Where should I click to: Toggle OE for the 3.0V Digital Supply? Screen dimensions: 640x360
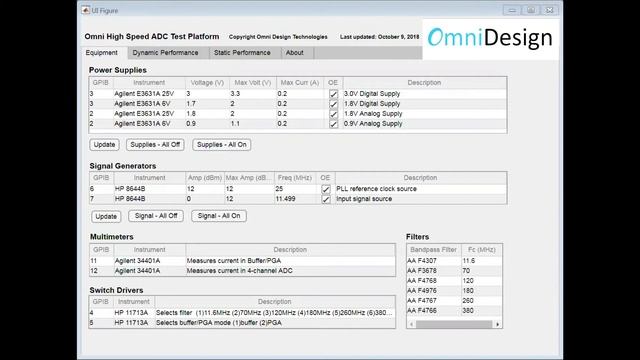(333, 94)
